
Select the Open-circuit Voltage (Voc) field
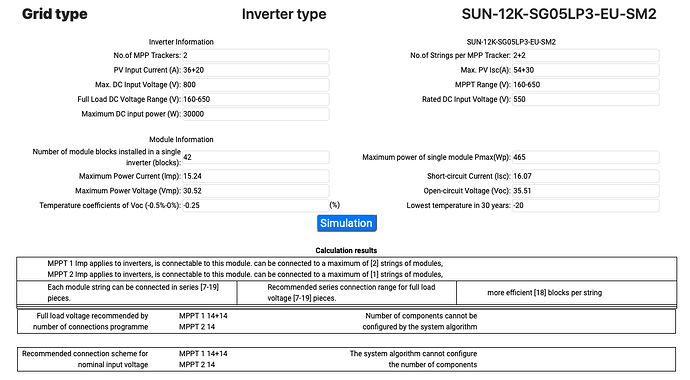pos(586,191)
